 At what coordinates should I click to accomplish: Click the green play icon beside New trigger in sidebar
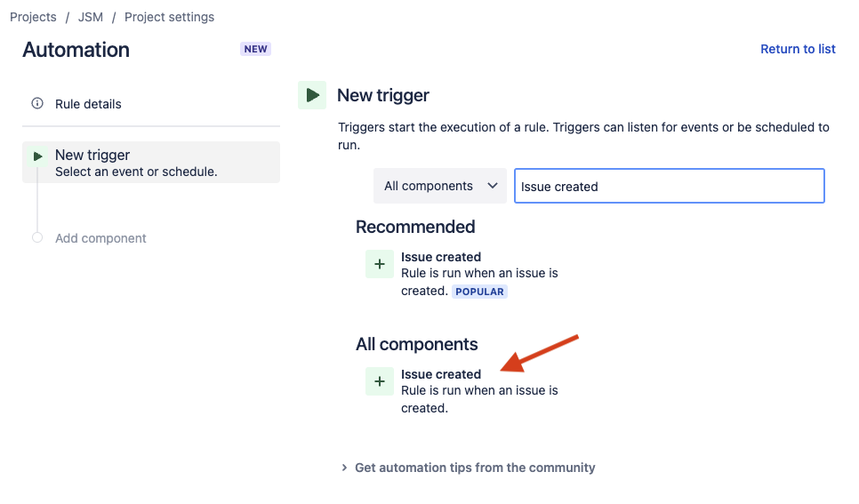[37, 156]
